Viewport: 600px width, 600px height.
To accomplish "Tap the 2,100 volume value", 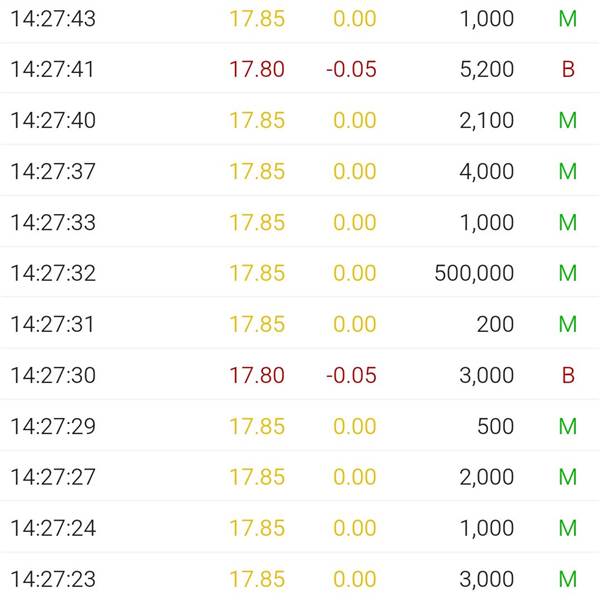I will pyautogui.click(x=487, y=121).
